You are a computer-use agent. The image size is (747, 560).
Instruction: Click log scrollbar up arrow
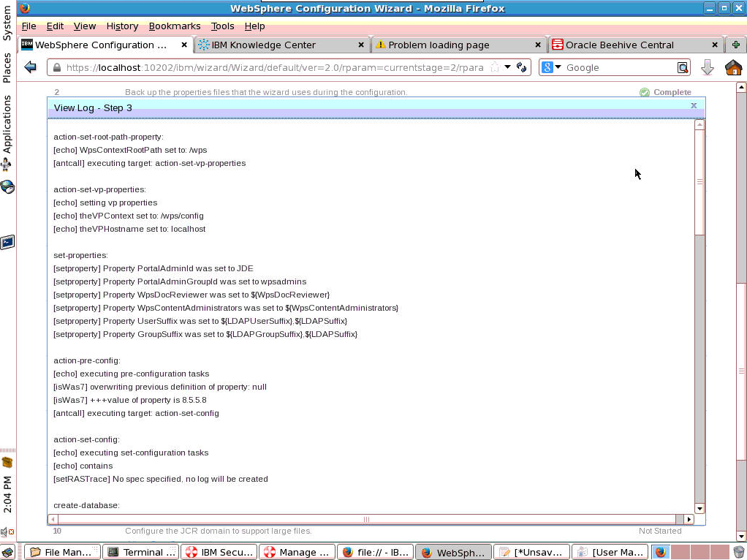tap(699, 125)
